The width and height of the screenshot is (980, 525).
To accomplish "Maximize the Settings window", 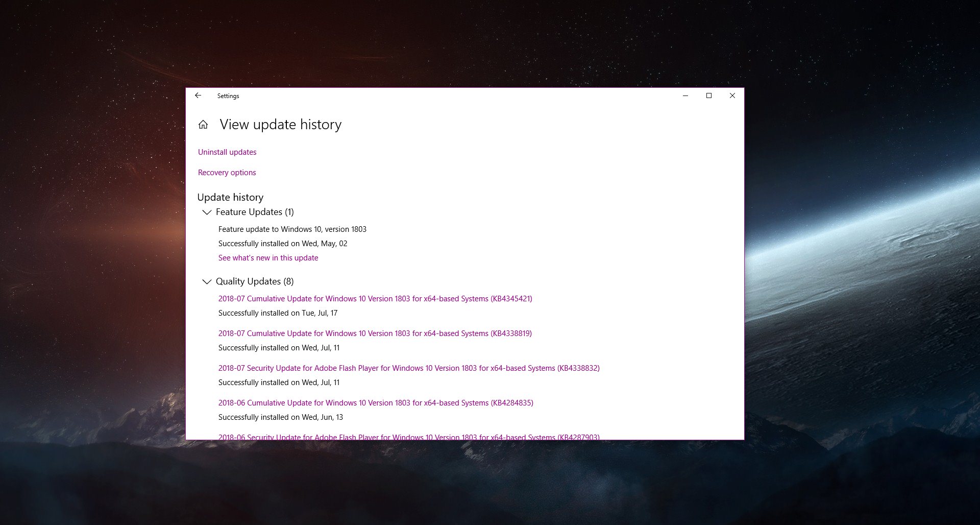I will [709, 96].
